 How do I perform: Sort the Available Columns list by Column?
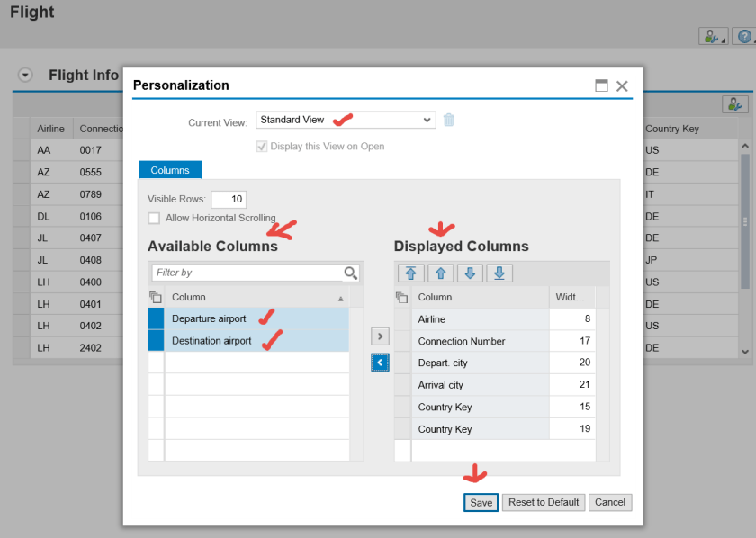256,297
